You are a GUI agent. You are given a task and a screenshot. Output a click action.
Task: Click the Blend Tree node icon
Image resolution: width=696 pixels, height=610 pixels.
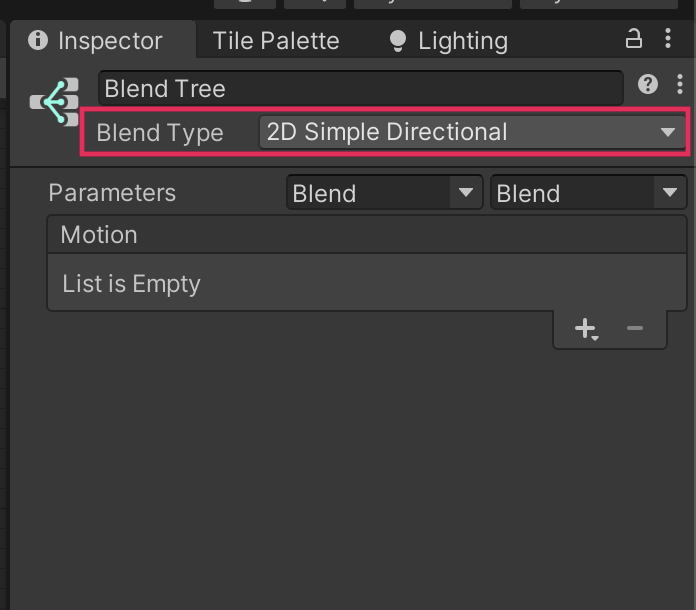54,102
